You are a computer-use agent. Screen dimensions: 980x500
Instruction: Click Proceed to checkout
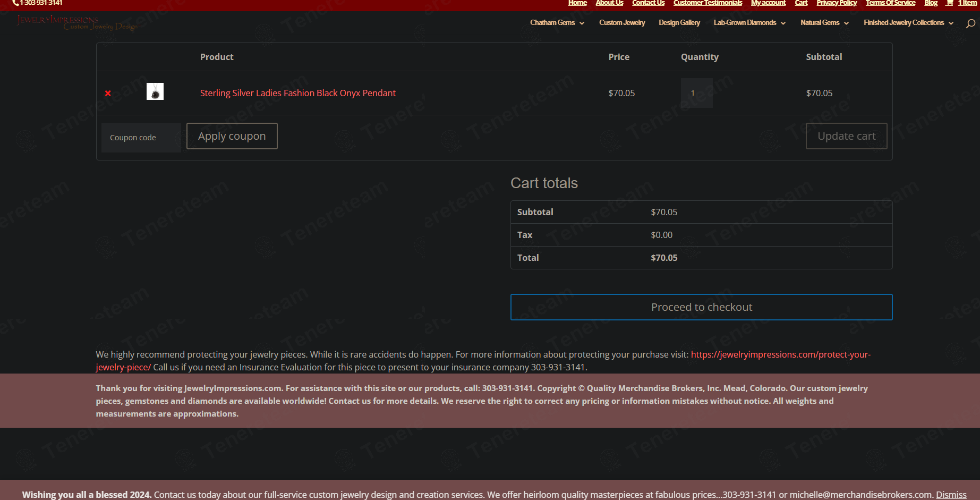(x=702, y=307)
